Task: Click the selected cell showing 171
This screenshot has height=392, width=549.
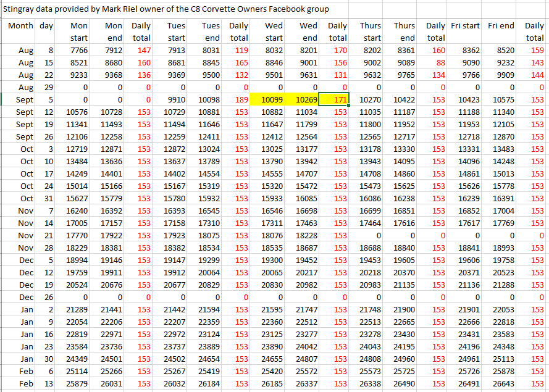Action: (337, 99)
